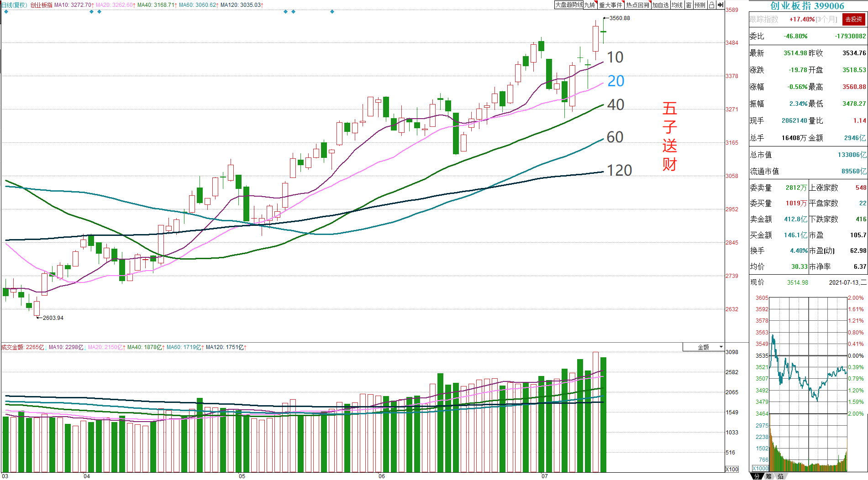Screen dimensions: 868x480
Task: Click the latest green candlestick
Action: point(603,31)
